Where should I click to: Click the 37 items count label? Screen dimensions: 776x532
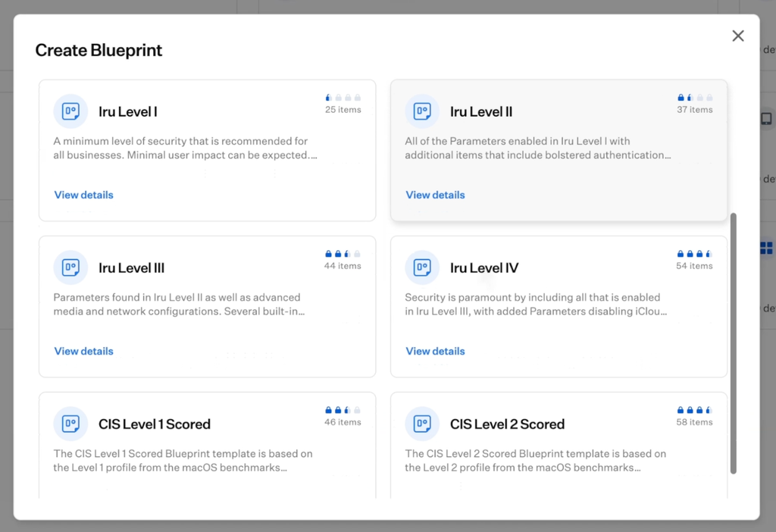[695, 110]
